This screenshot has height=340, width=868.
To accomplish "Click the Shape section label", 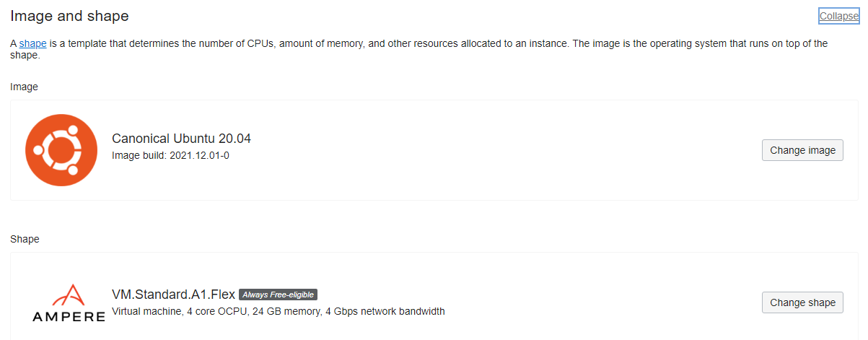I will click(x=25, y=239).
